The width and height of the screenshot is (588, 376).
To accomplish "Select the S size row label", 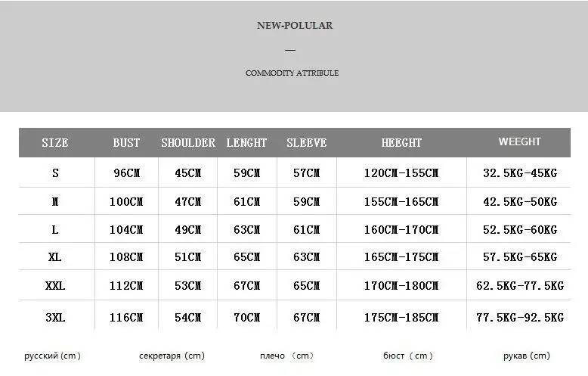I will (55, 173).
